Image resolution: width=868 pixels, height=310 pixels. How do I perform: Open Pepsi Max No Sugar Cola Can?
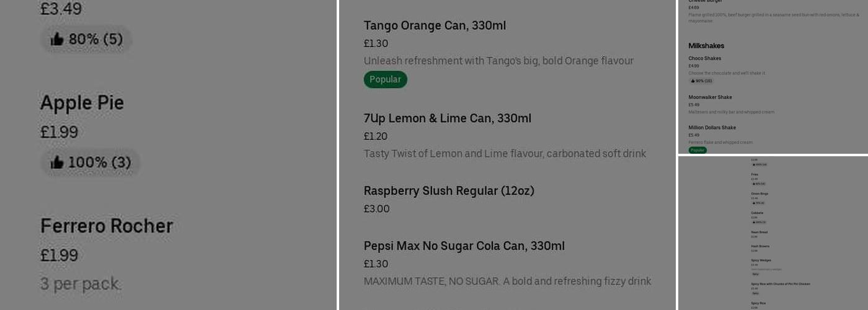click(464, 246)
